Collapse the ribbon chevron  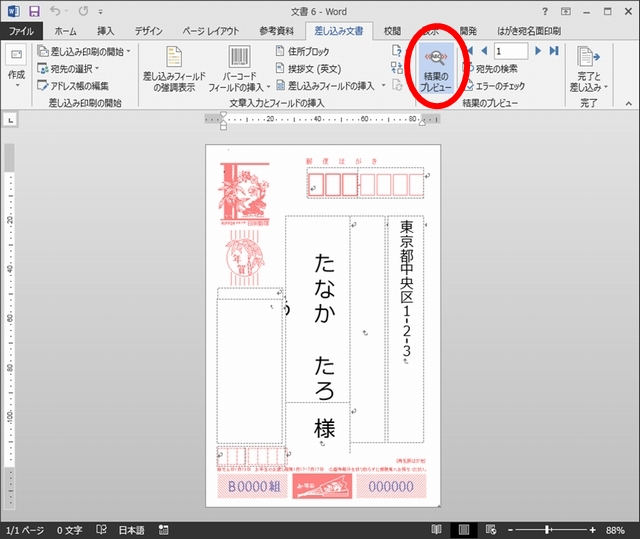629,103
